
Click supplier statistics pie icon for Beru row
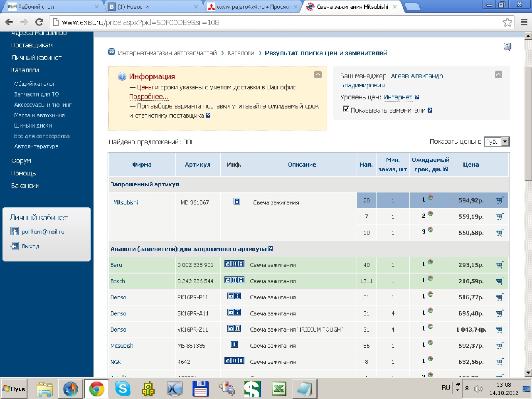click(431, 263)
